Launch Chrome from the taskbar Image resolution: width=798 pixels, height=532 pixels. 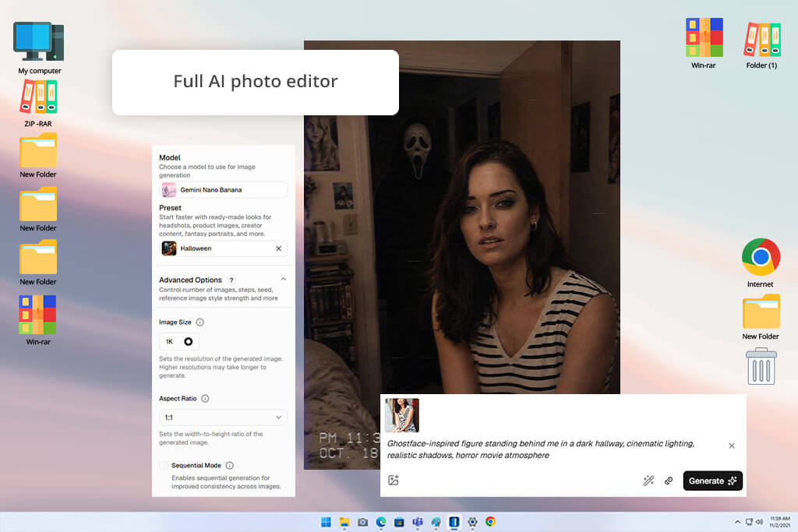pyautogui.click(x=491, y=522)
